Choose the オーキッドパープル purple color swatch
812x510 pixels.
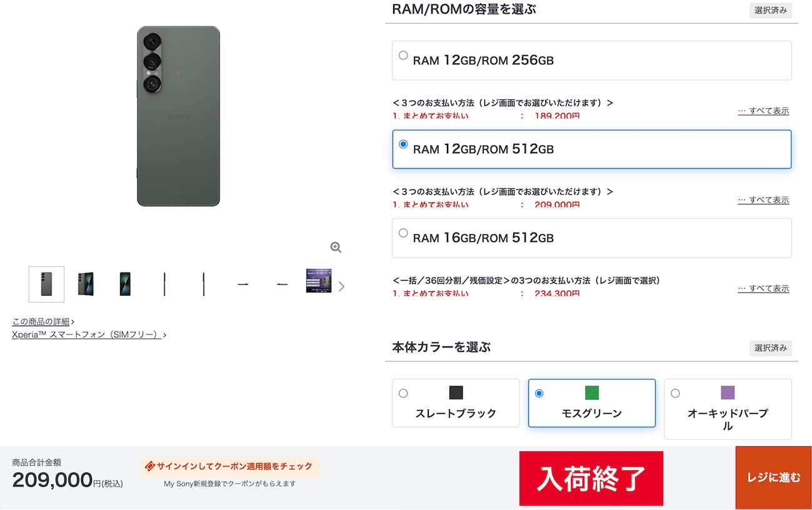coord(728,409)
